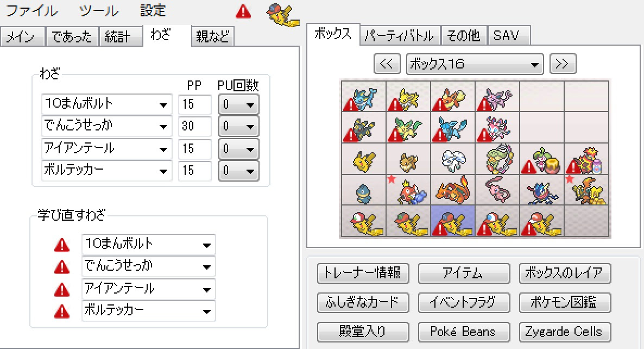Open the ボックス16 box selector dropdown
The width and height of the screenshot is (644, 349).
coord(475,64)
